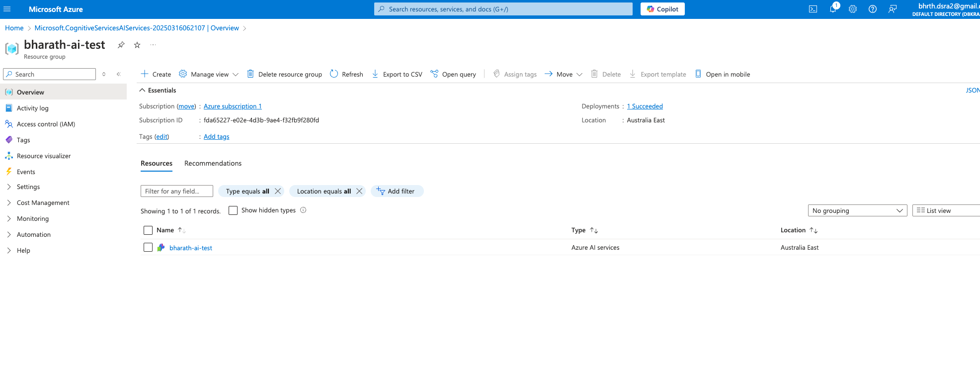
Task: Launch Copilot from the header
Action: (x=662, y=9)
